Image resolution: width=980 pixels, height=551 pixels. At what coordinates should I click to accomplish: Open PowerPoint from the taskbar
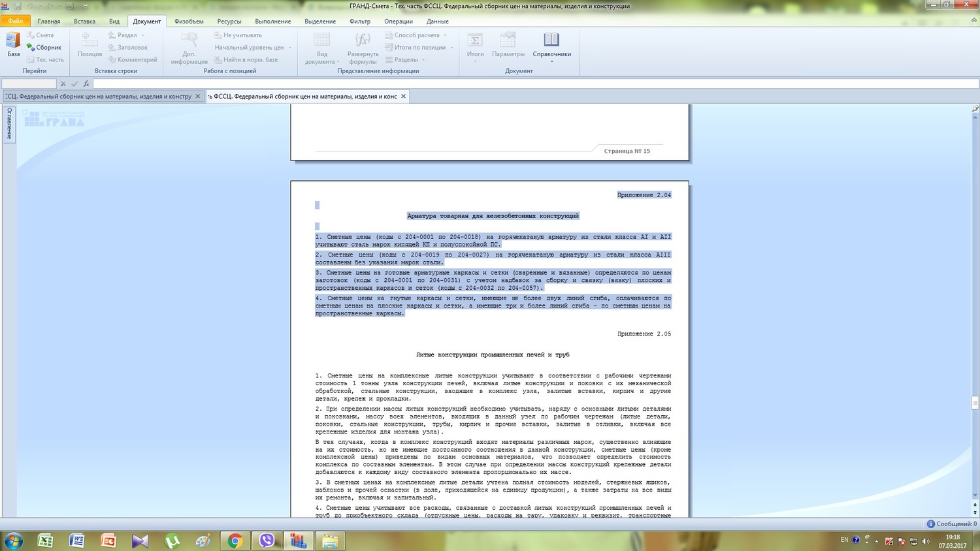tap(108, 541)
